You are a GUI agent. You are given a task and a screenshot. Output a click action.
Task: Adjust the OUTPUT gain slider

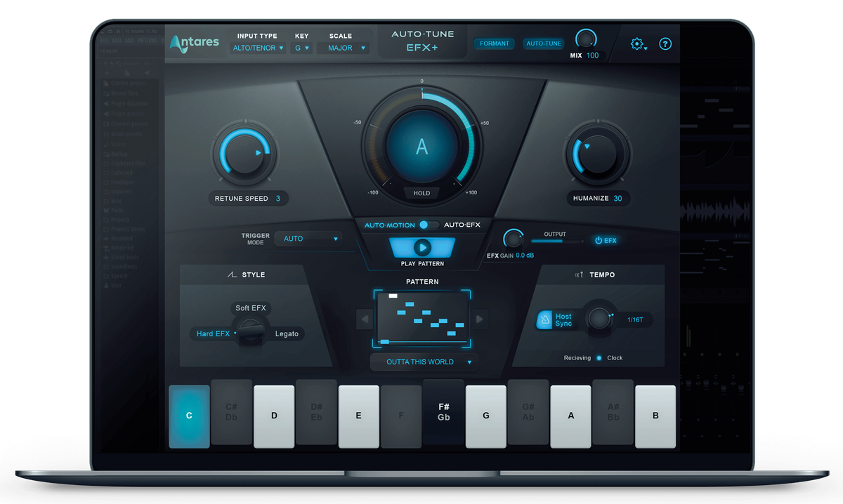coord(557,239)
